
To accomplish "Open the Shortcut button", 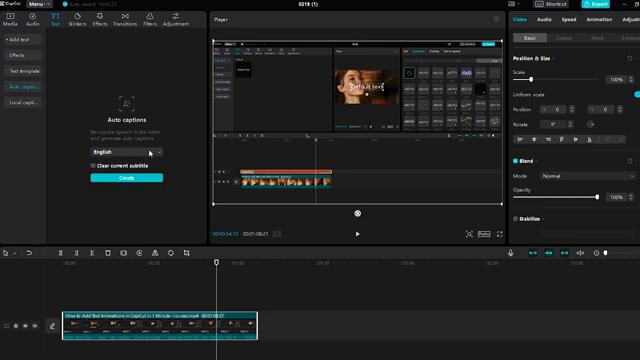I will (x=551, y=4).
